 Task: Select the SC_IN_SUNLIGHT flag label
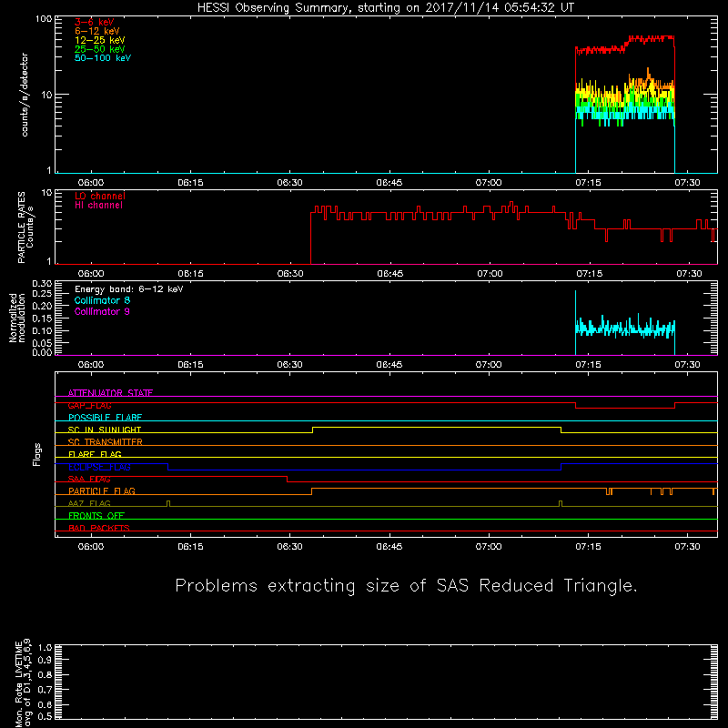(x=105, y=430)
